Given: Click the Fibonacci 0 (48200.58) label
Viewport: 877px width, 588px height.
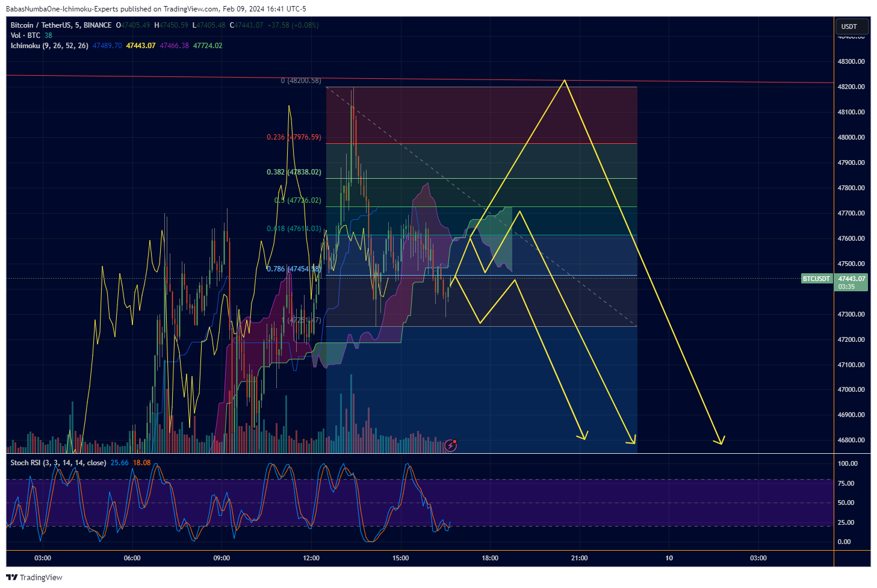Looking at the screenshot, I should pyautogui.click(x=301, y=81).
